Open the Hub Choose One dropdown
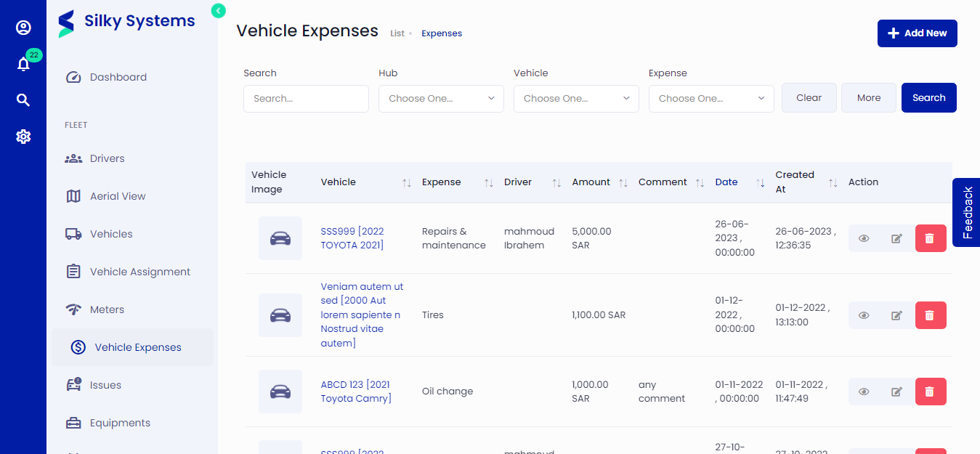This screenshot has width=980, height=454. click(440, 98)
